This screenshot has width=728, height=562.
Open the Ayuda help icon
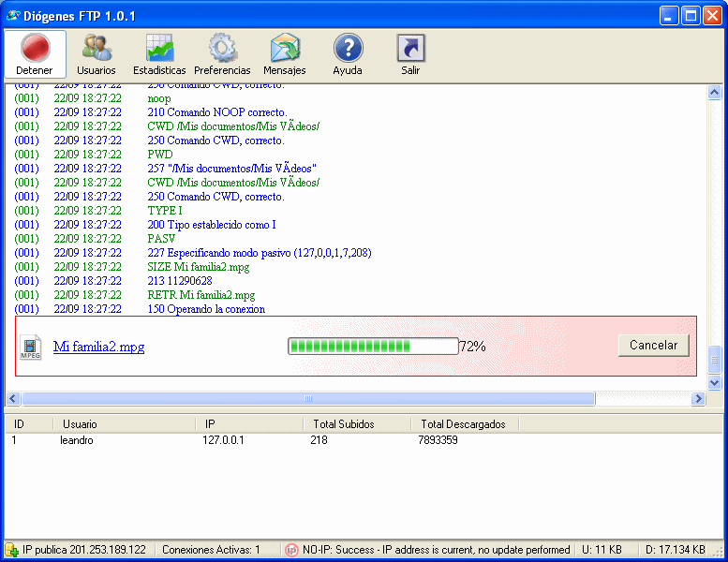(348, 49)
